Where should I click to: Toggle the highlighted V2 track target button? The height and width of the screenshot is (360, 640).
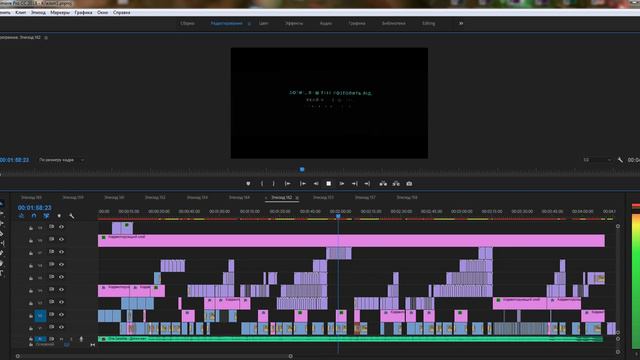40,316
